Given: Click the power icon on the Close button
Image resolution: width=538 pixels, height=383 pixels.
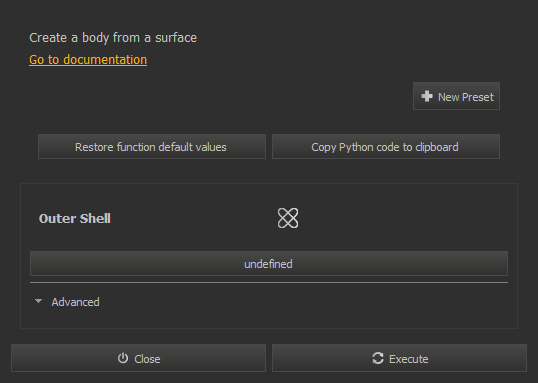Looking at the screenshot, I should [123, 358].
